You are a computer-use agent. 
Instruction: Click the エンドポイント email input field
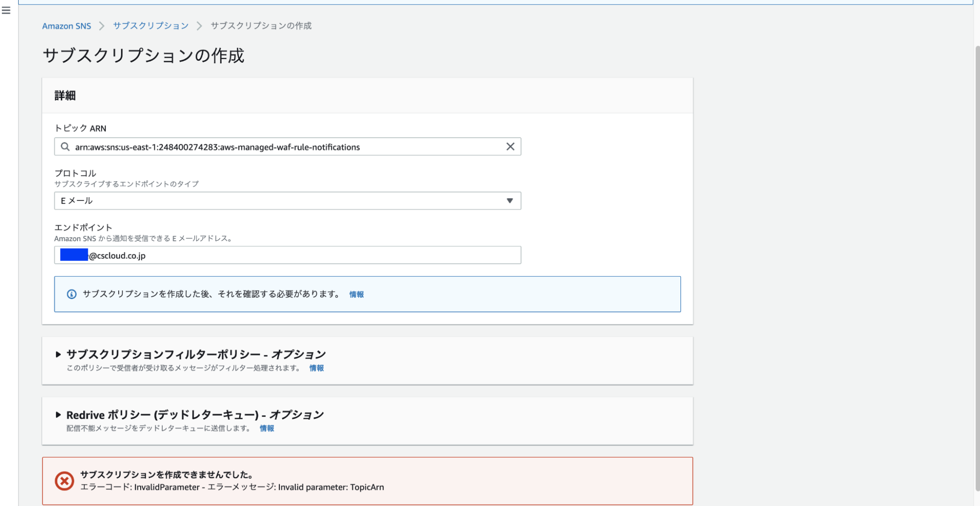287,255
